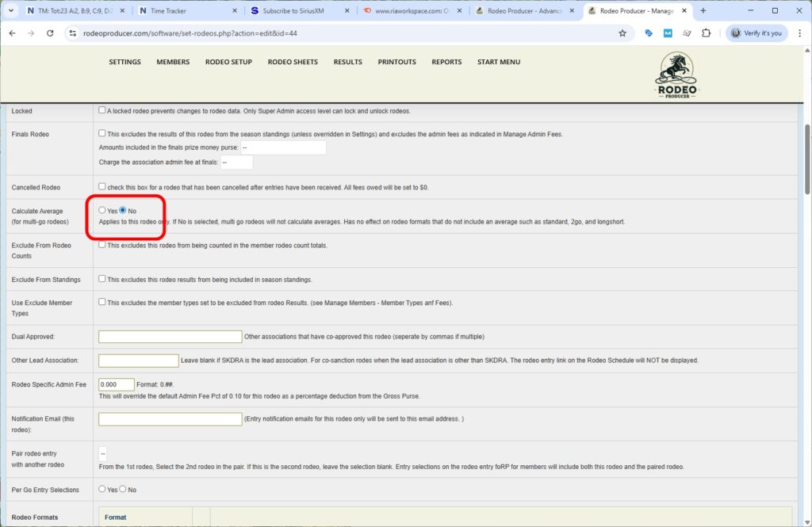Open the Pair rodeo entry dropdown
The image size is (812, 527).
103,453
